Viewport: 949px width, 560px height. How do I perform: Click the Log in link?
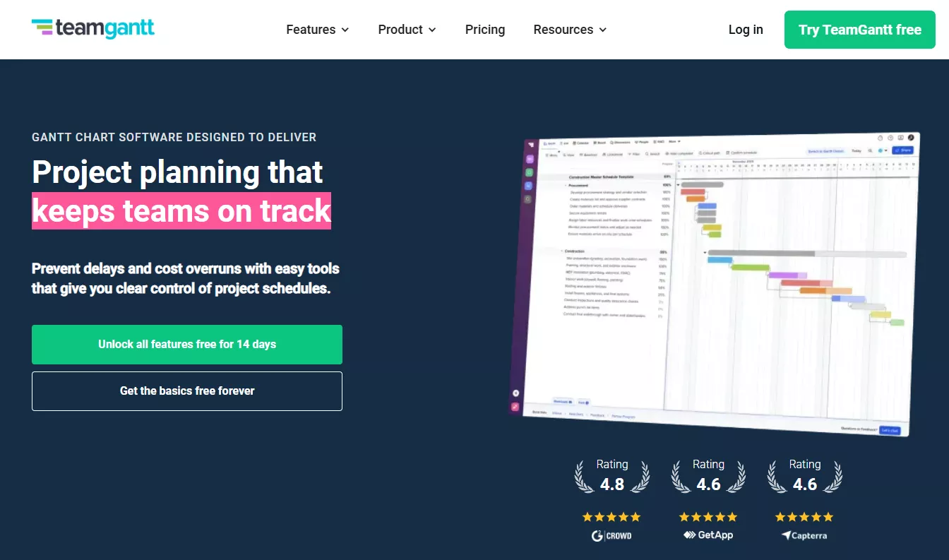(746, 30)
